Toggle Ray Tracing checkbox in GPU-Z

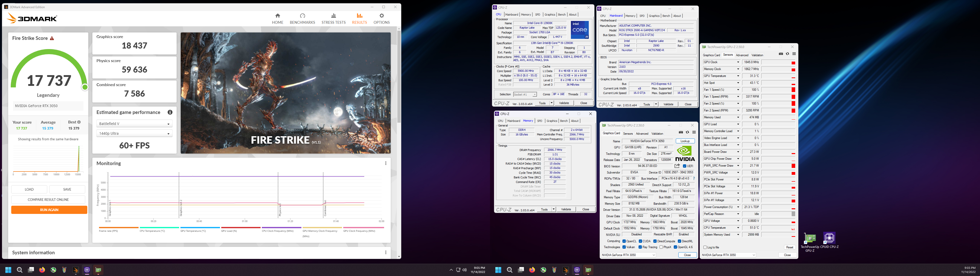(640, 247)
